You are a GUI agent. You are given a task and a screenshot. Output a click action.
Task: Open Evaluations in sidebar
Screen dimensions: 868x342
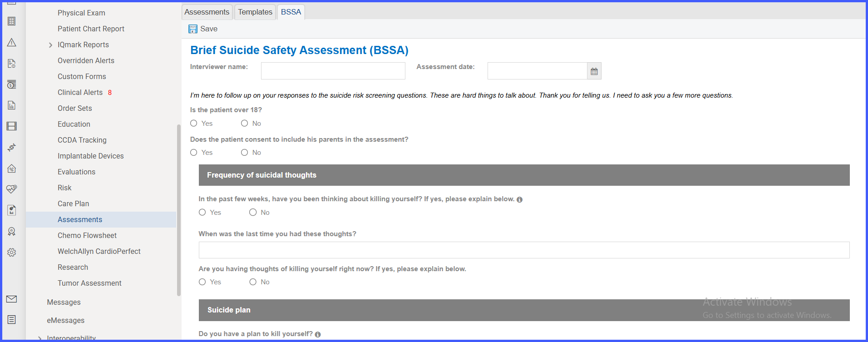point(76,172)
